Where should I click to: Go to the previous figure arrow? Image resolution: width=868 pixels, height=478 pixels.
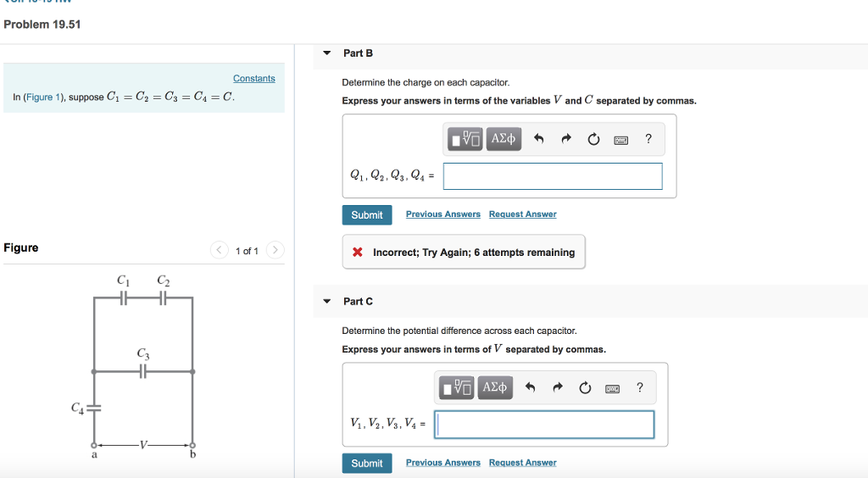click(x=220, y=250)
